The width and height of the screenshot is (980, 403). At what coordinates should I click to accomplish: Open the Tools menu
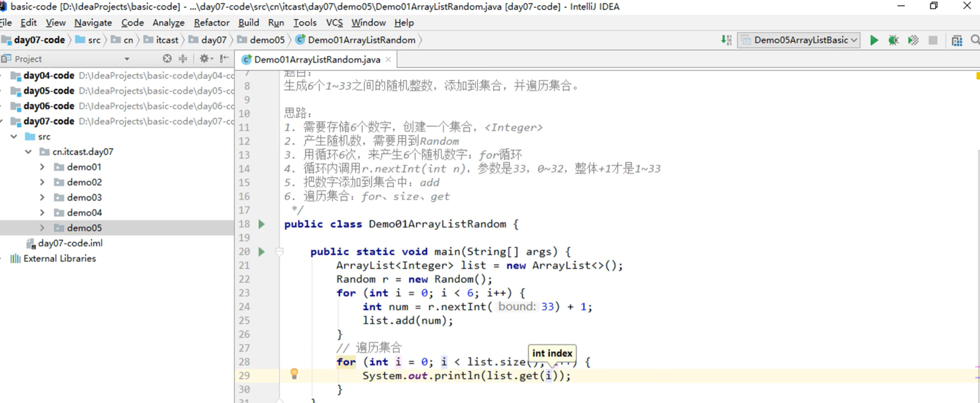pyautogui.click(x=305, y=23)
